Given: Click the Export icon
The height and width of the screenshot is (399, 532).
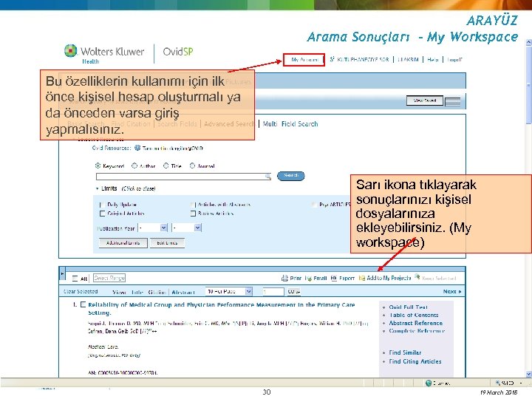Looking at the screenshot, I should (x=334, y=279).
